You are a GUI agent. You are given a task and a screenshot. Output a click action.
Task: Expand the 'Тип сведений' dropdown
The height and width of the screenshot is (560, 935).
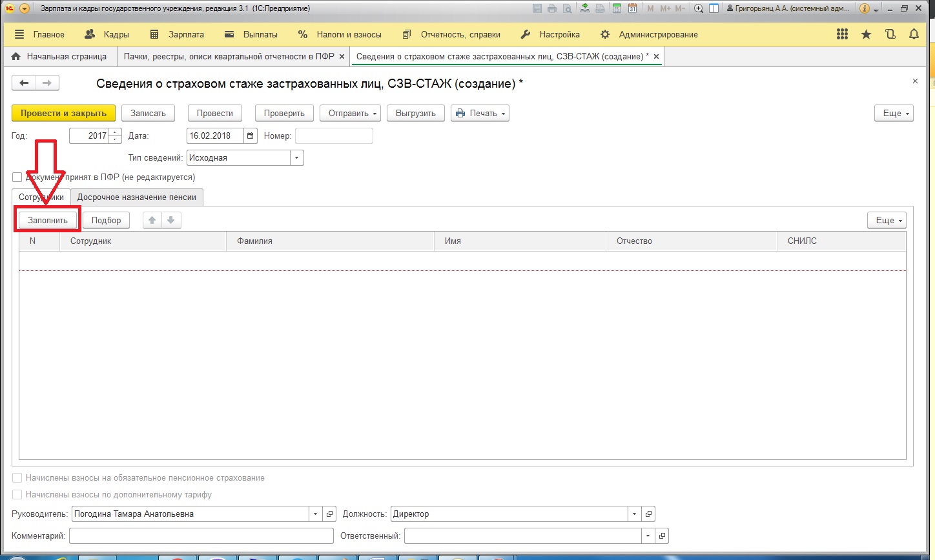297,157
